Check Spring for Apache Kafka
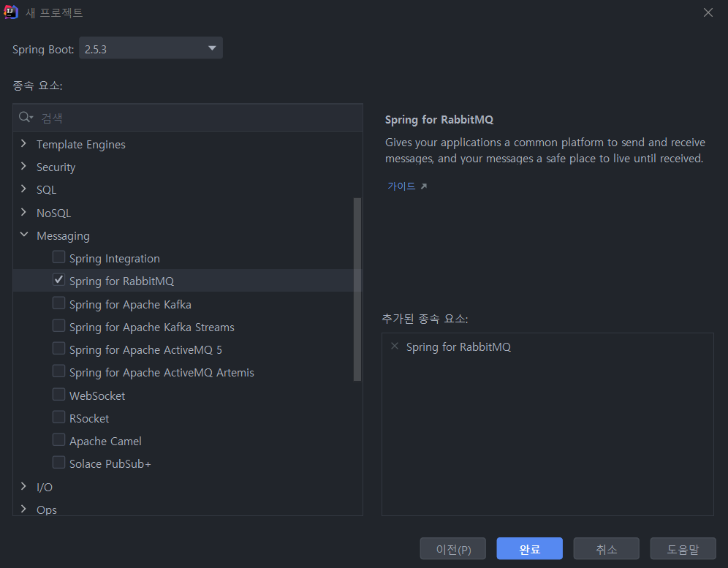 pyautogui.click(x=59, y=303)
